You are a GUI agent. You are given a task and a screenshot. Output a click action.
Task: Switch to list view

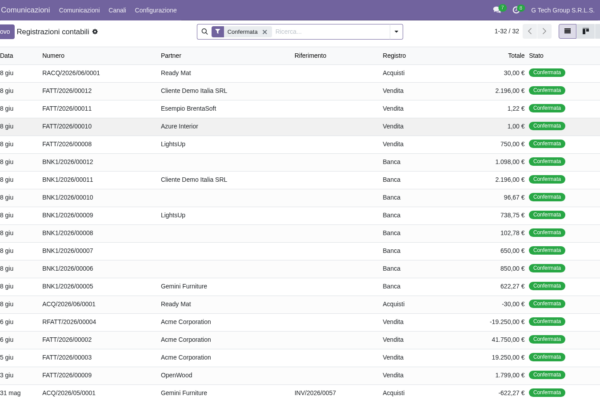point(567,31)
